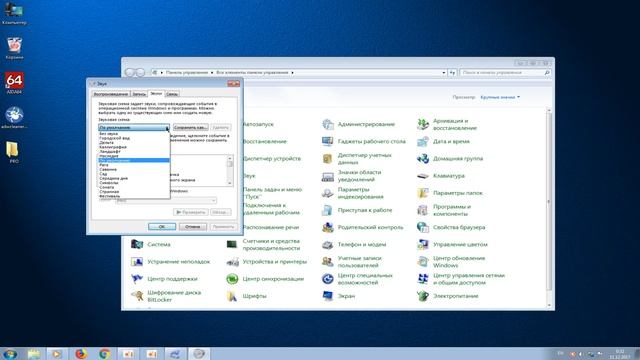Collapse the sound scheme combo box arrow

167,128
